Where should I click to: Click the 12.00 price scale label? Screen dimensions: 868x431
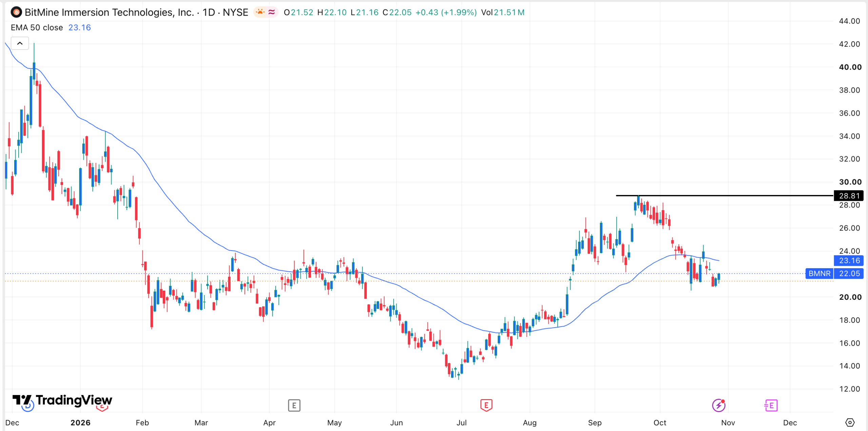click(849, 389)
